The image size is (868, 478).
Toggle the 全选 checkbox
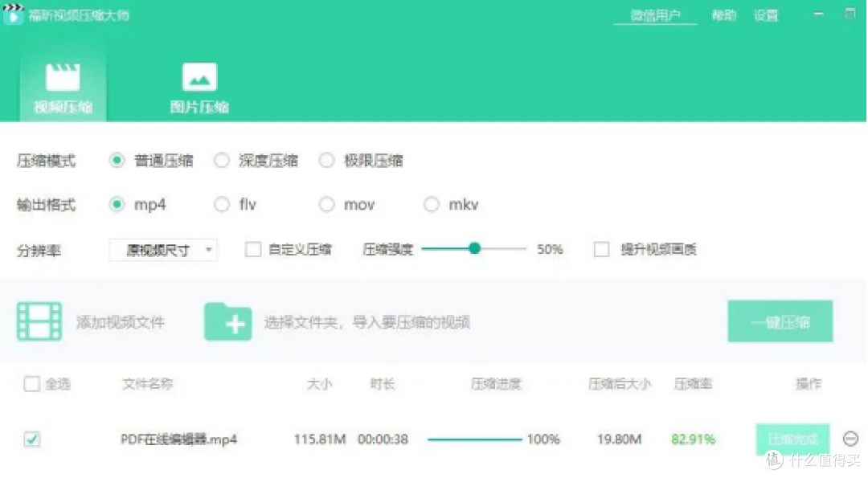point(31,384)
